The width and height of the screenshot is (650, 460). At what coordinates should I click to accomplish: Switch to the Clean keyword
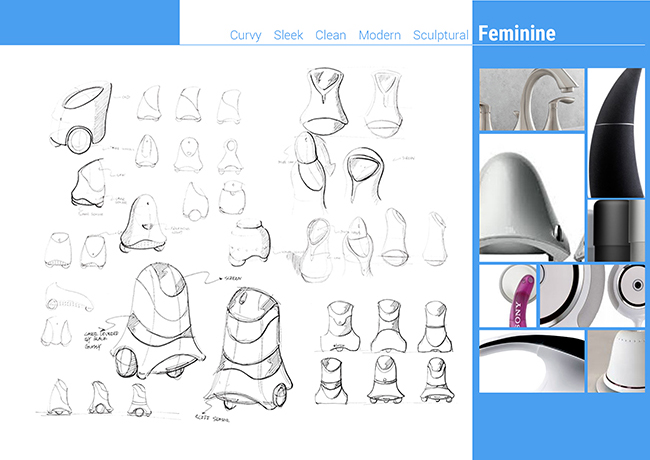click(330, 35)
